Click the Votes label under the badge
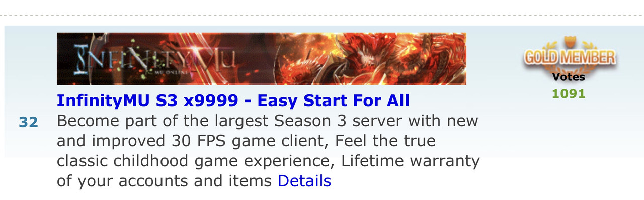Image resolution: width=644 pixels, height=200 pixels. pos(569,77)
